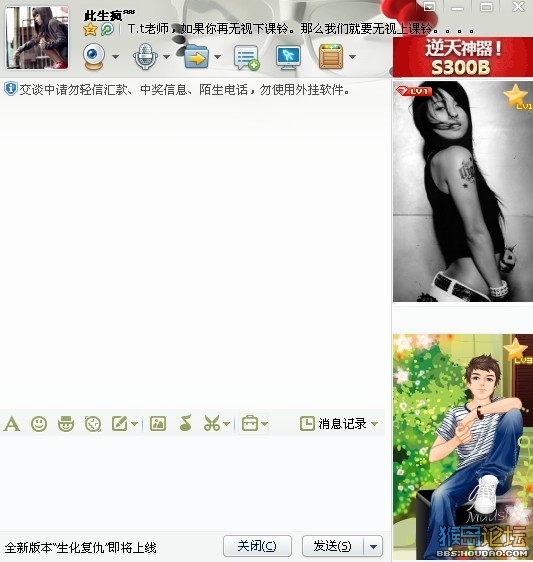The height and width of the screenshot is (562, 533).
Task: Share music with the note icon
Action: (x=185, y=423)
